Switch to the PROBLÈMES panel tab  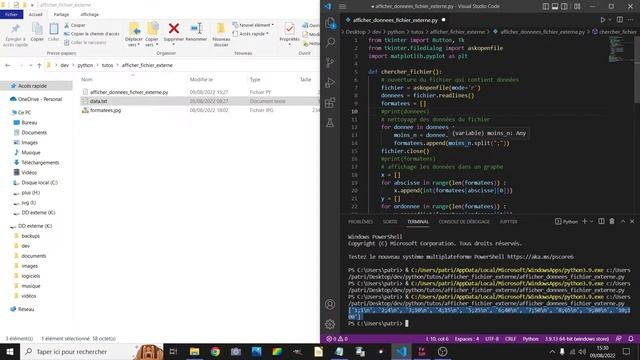(360, 222)
